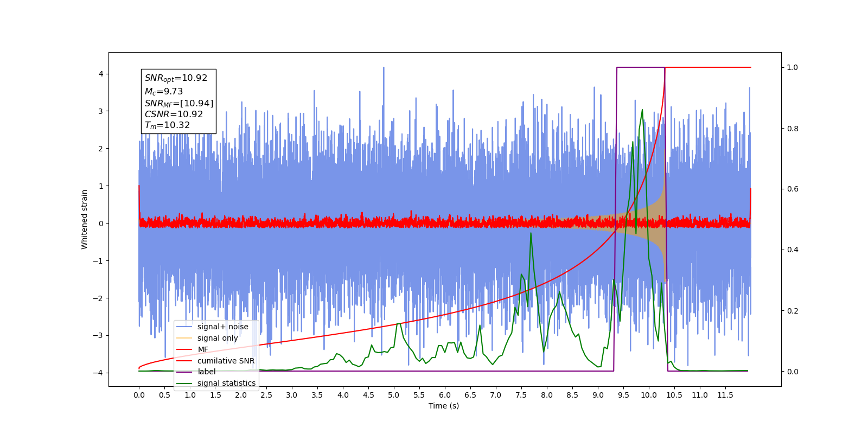This screenshot has height=434, width=868.
Task: Click the 7.5 tick on the time axis
Action: 521,395
